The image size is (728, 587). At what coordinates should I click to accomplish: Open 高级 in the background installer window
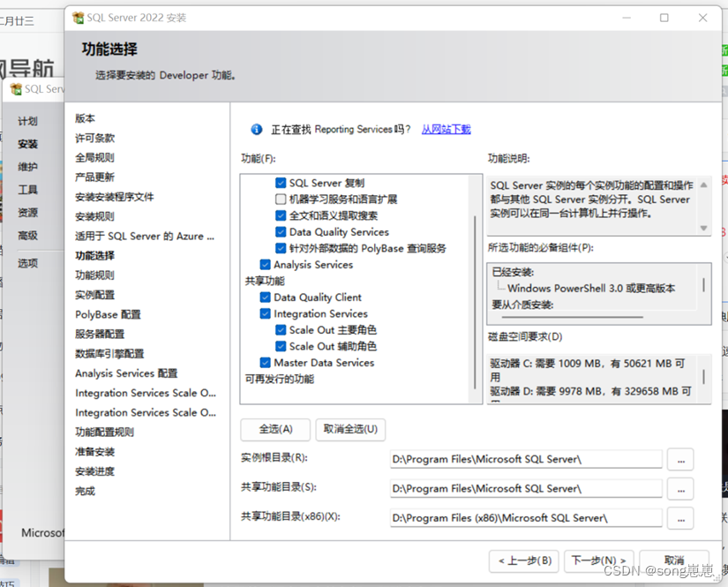point(28,236)
